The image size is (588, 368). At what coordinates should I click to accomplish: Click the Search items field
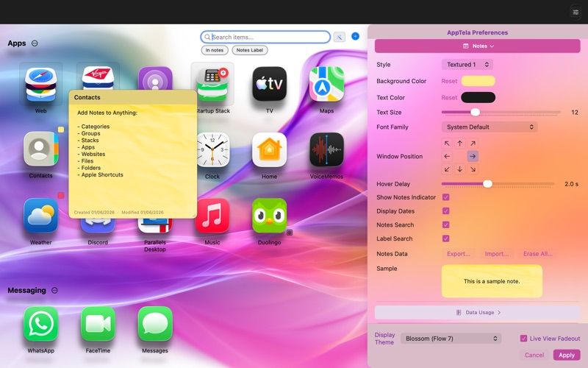click(x=265, y=37)
